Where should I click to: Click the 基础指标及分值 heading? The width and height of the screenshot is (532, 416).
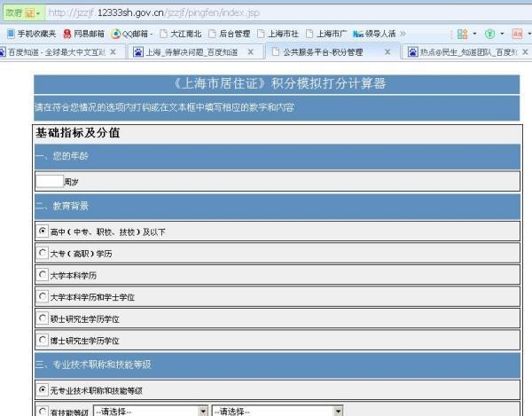point(78,133)
